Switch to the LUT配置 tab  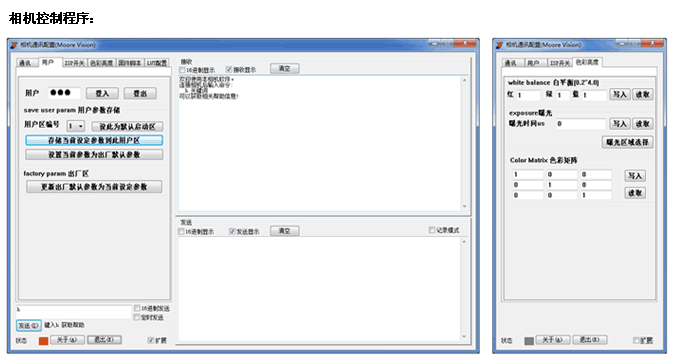(x=157, y=63)
